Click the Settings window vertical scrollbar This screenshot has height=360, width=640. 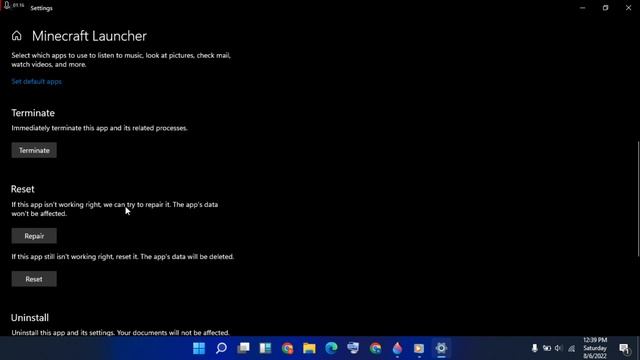(638, 199)
